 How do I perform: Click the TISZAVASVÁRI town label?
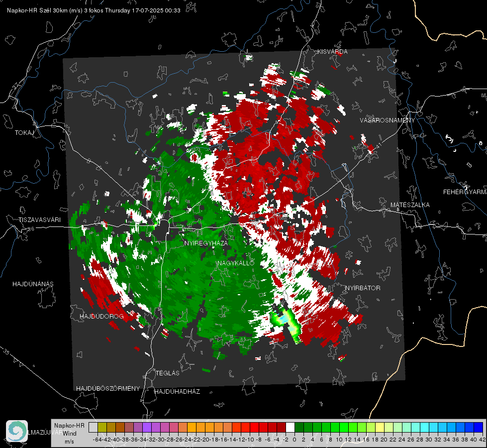(x=39, y=220)
